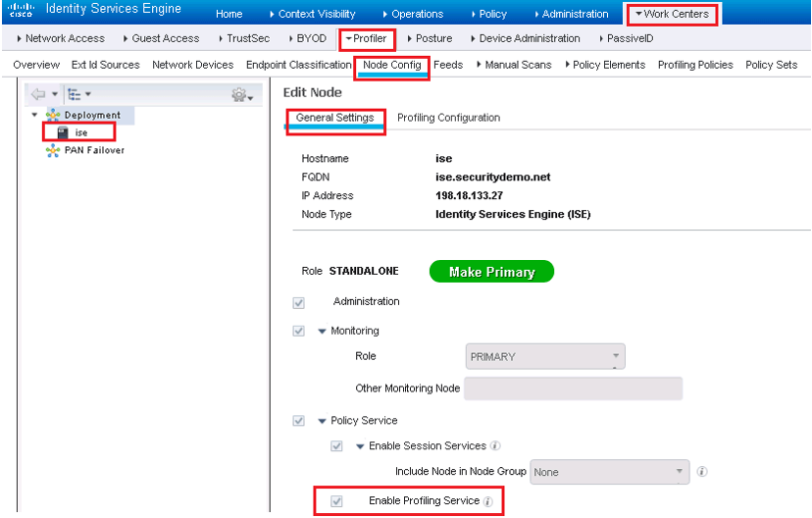812x518 pixels.
Task: Open the Operations top menu
Action: [413, 15]
